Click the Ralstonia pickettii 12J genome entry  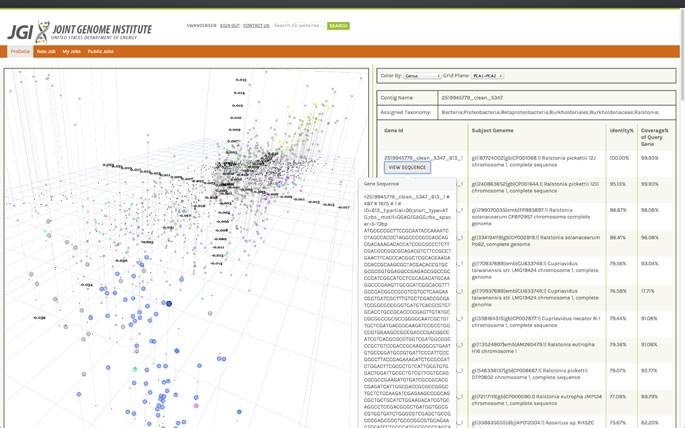point(533,161)
